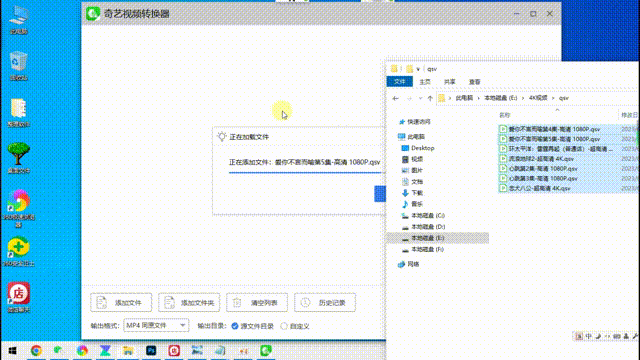Select the file ending 第4集-高清 1080P.qsv
The height and width of the screenshot is (360, 640).
(554, 129)
